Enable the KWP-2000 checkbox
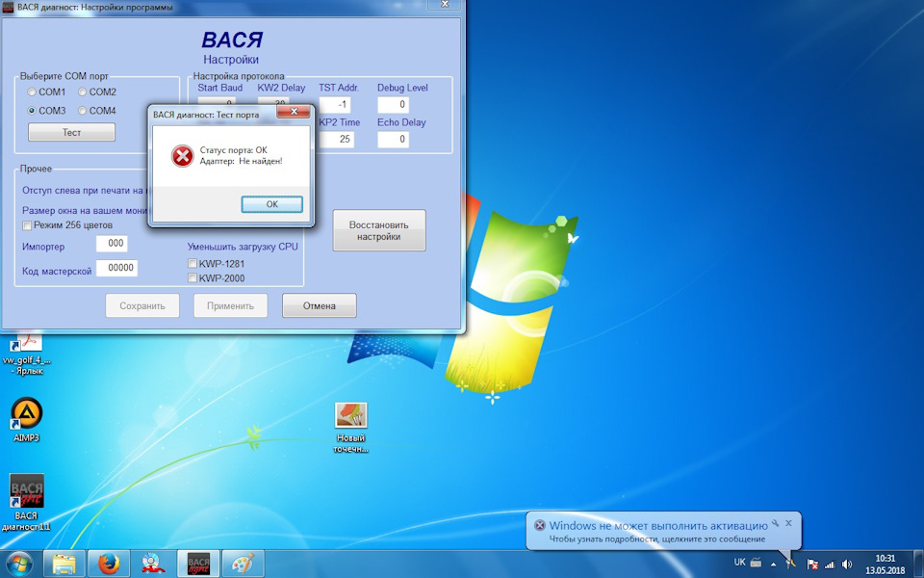The width and height of the screenshot is (924, 578). click(x=192, y=277)
